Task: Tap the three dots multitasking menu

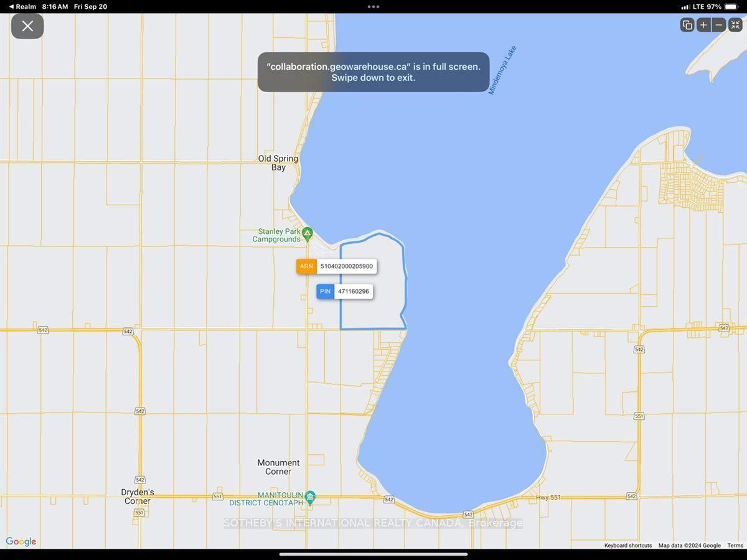Action: pyautogui.click(x=374, y=7)
